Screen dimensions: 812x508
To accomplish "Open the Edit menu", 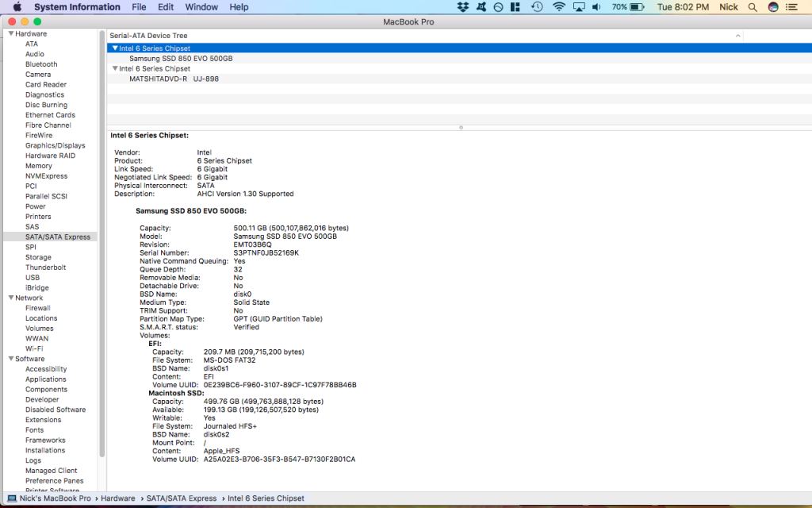I will 166,6.
